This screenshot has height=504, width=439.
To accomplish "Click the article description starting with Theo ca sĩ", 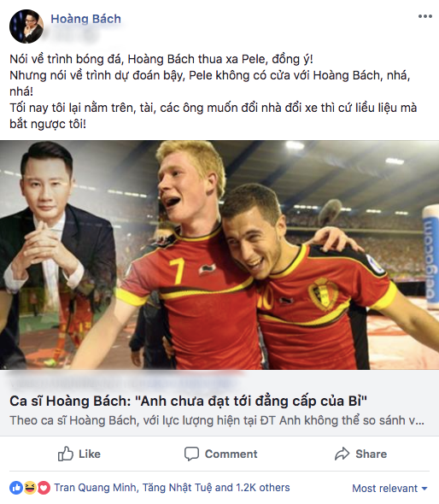I will tap(217, 420).
